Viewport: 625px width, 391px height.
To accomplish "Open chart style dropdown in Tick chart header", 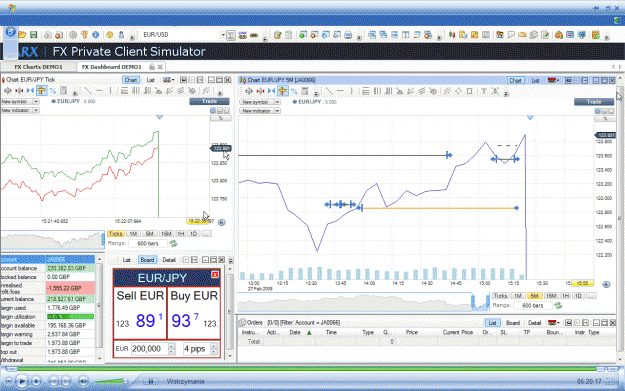I will (169, 80).
